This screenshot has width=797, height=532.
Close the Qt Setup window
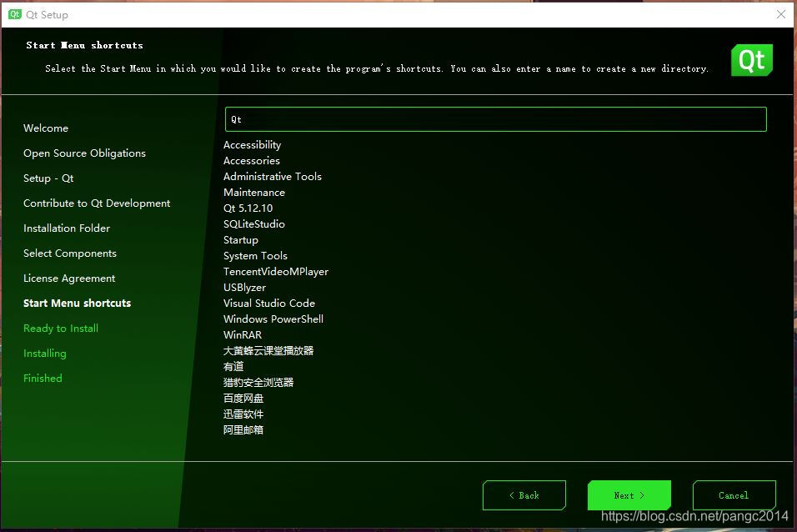click(x=781, y=14)
